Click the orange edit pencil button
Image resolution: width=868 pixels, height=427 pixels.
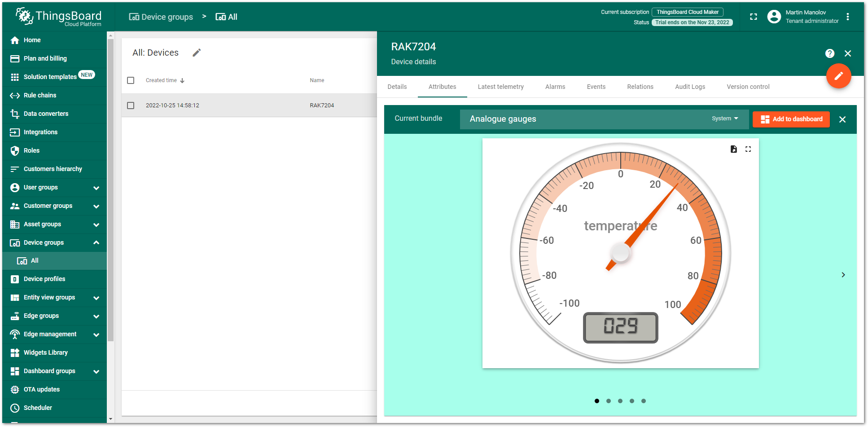[x=838, y=76]
